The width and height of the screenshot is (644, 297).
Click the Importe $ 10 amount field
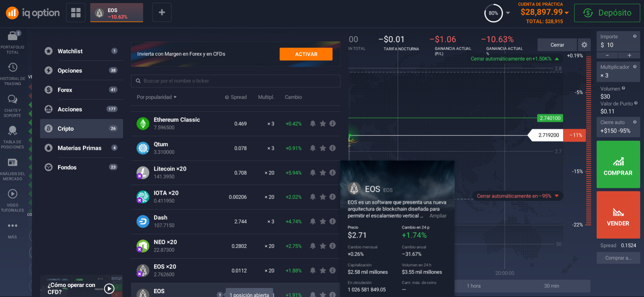618,41
